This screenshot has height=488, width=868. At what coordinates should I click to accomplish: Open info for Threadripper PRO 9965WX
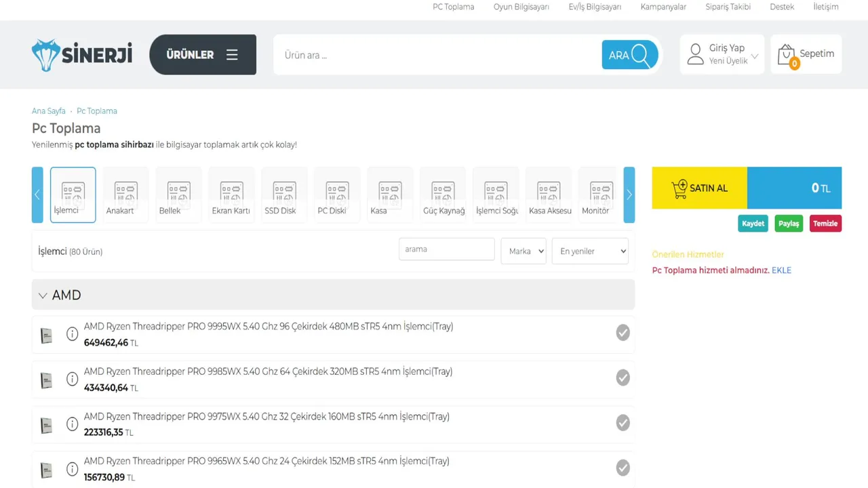pyautogui.click(x=72, y=468)
